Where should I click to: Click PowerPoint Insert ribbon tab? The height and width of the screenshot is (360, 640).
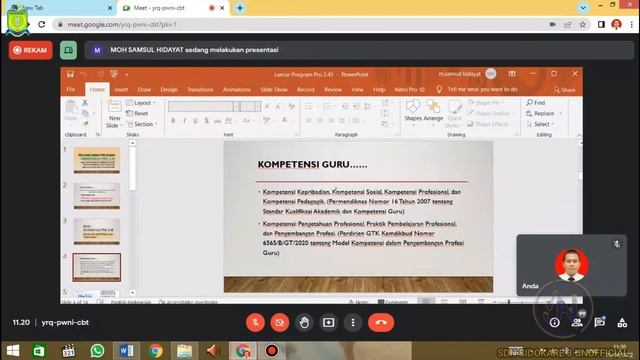(121, 89)
